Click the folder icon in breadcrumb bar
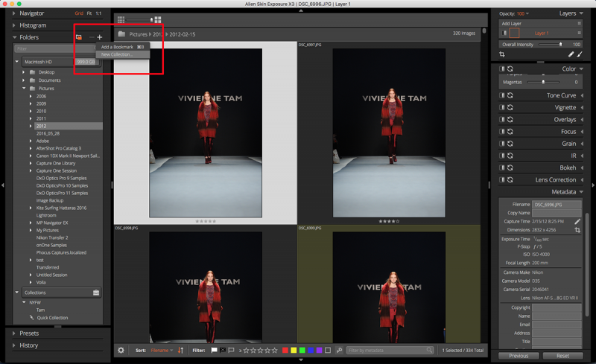Image resolution: width=596 pixels, height=364 pixels. pos(121,34)
